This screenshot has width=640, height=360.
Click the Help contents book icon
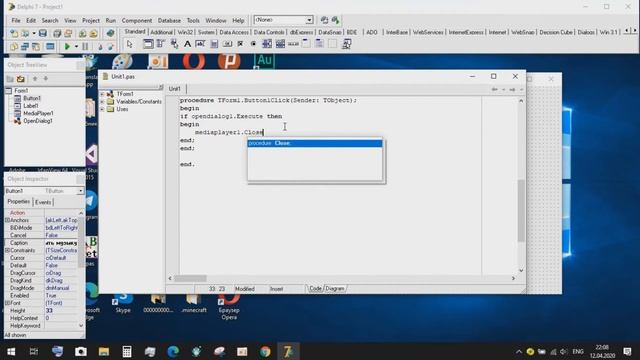pyautogui.click(x=110, y=33)
